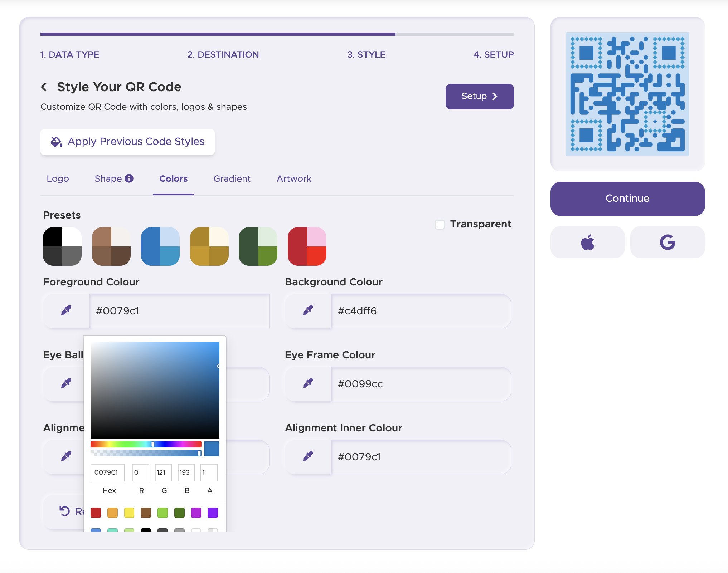Go back using the left chevron arrow
Screen dimensions: 728x573
click(44, 87)
